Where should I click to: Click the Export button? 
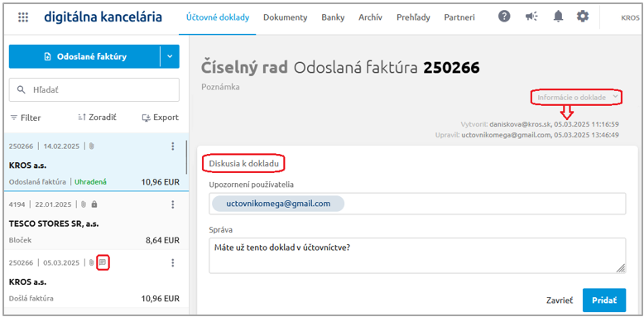coord(161,118)
